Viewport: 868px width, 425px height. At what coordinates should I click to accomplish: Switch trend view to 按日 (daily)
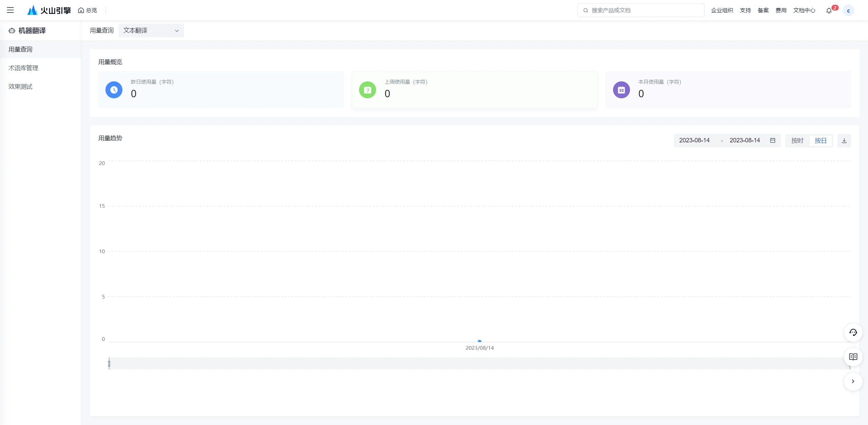click(821, 141)
